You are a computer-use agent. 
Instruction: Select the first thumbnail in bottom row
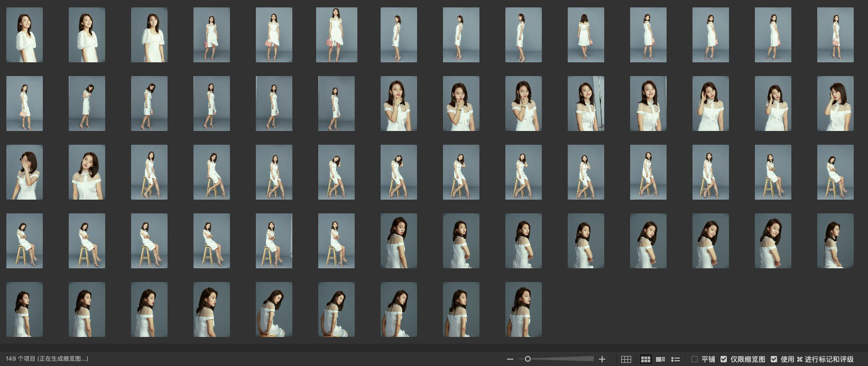coord(24,309)
